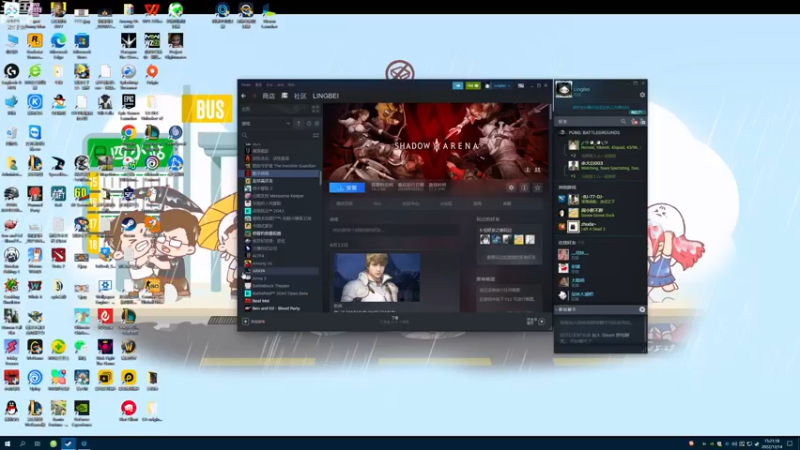This screenshot has width=800, height=450.
Task: Open the QQ penguin desktop icon
Action: tap(11, 411)
